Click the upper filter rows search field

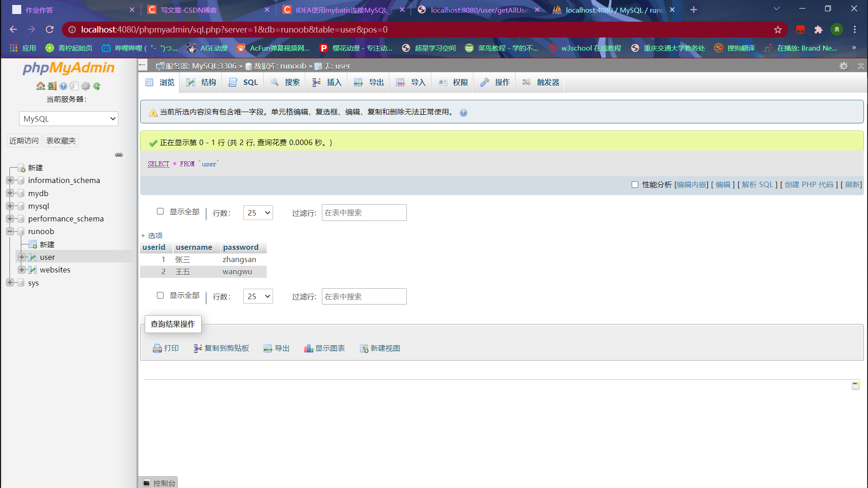tap(364, 212)
